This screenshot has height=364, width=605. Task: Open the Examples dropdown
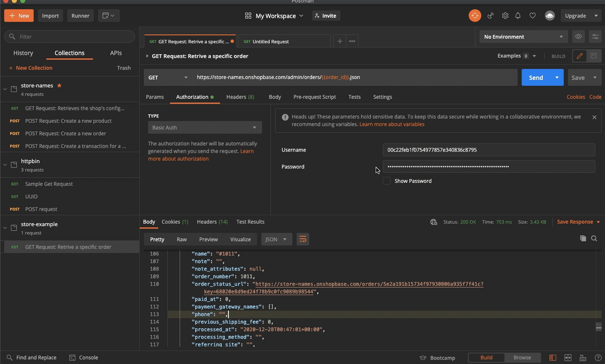point(517,56)
